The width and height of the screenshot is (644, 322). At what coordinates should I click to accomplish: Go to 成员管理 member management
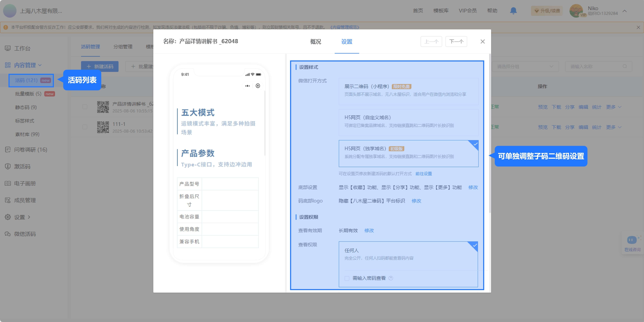(x=25, y=200)
